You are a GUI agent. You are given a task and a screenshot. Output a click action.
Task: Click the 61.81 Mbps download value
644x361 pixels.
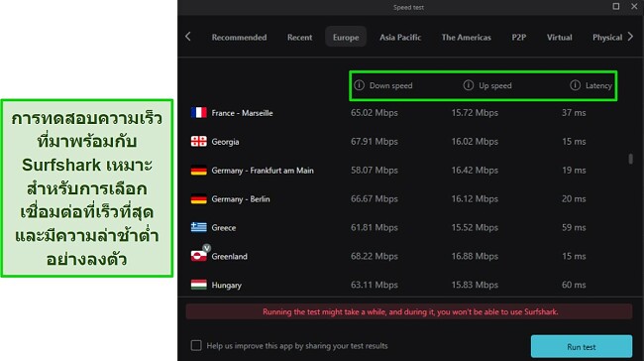click(x=375, y=227)
